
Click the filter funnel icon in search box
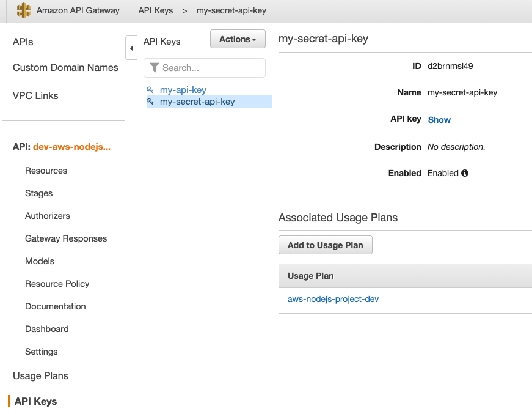point(154,67)
